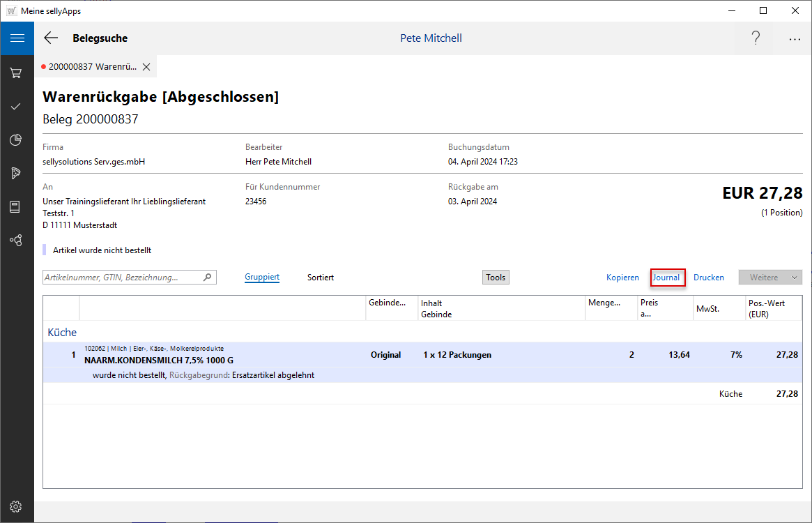Switch to Sortiert view
This screenshot has height=523, width=812.
pyautogui.click(x=321, y=278)
